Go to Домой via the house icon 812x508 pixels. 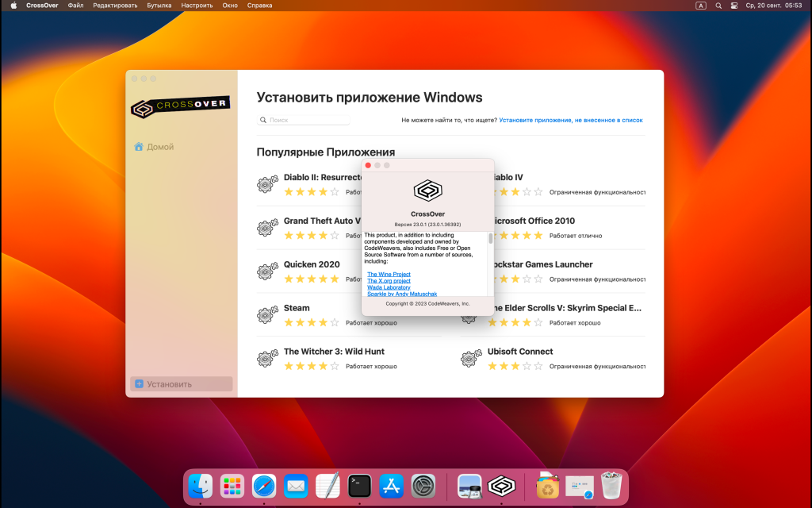tap(138, 147)
